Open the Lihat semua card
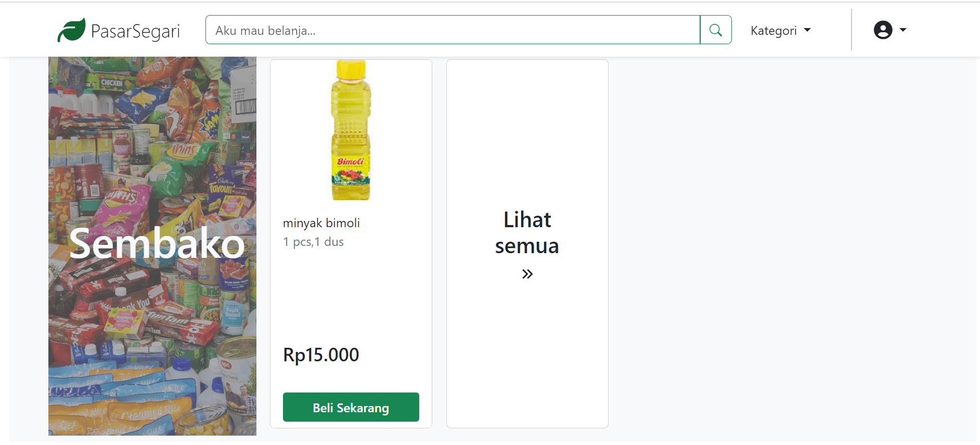This screenshot has height=445, width=980. (x=527, y=244)
